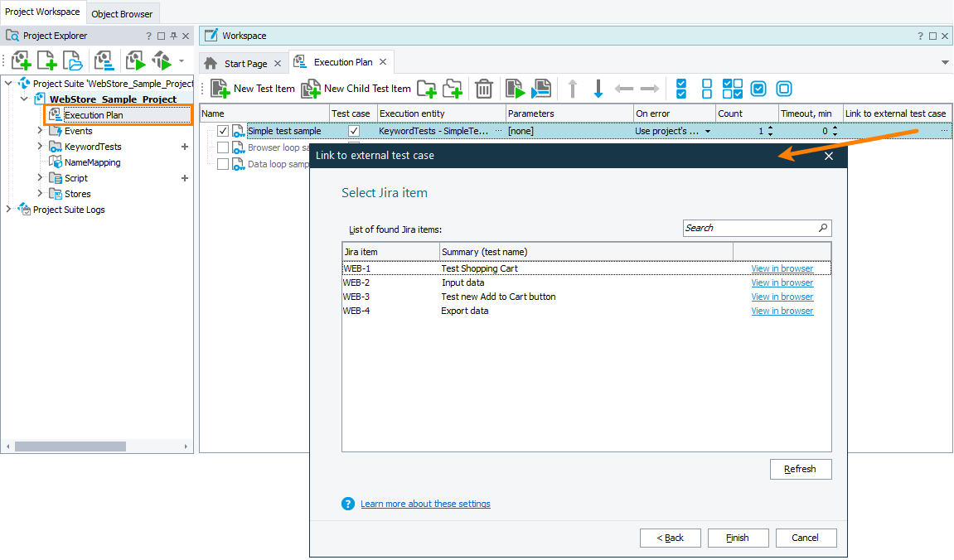The width and height of the screenshot is (954, 560).
Task: Click View in browser link for WEB-4
Action: tap(782, 310)
